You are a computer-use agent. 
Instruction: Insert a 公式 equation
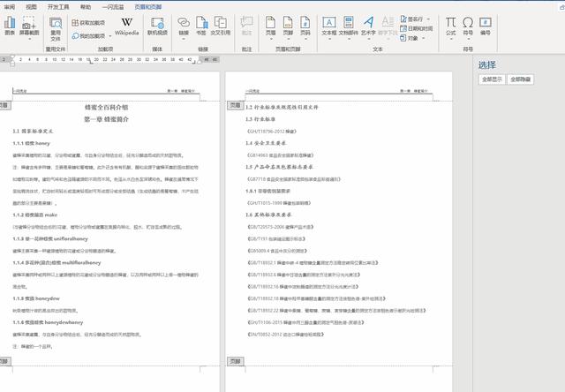click(451, 26)
